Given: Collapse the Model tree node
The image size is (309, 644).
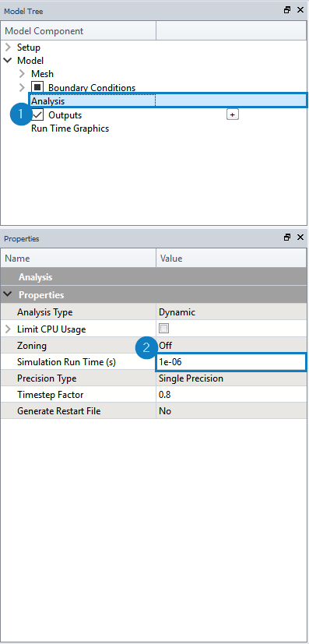Looking at the screenshot, I should click(x=8, y=61).
